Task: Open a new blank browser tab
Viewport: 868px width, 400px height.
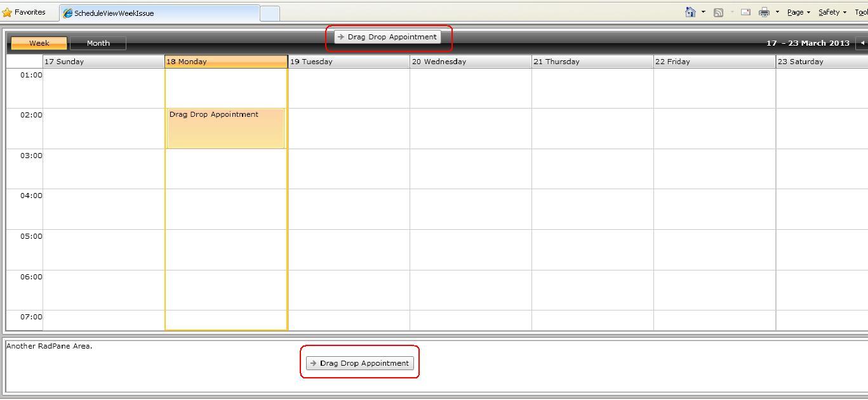Action: [x=270, y=13]
